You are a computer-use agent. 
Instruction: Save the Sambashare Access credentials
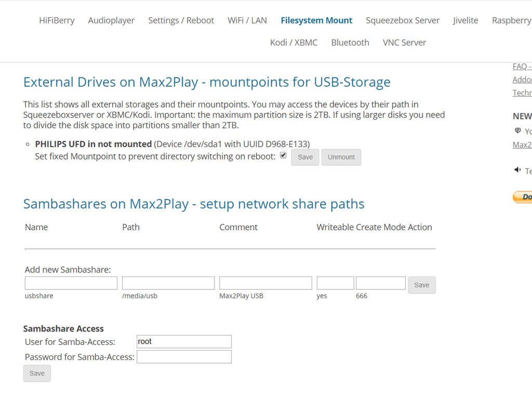[37, 373]
